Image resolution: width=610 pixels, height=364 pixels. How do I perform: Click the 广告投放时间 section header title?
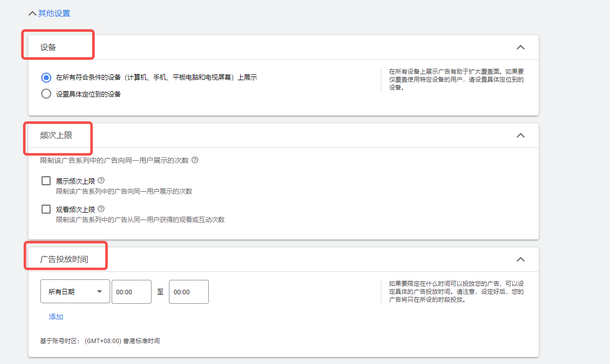[64, 259]
